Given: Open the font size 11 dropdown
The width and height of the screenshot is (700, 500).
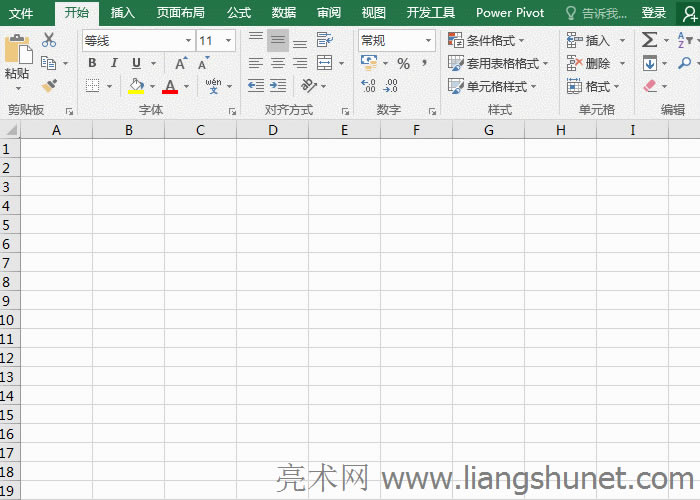Looking at the screenshot, I should (x=229, y=41).
